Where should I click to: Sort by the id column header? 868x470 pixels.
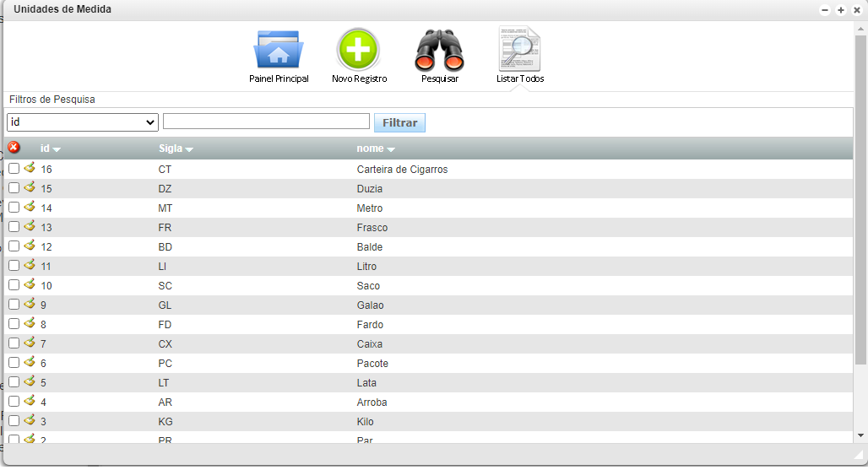tap(50, 149)
